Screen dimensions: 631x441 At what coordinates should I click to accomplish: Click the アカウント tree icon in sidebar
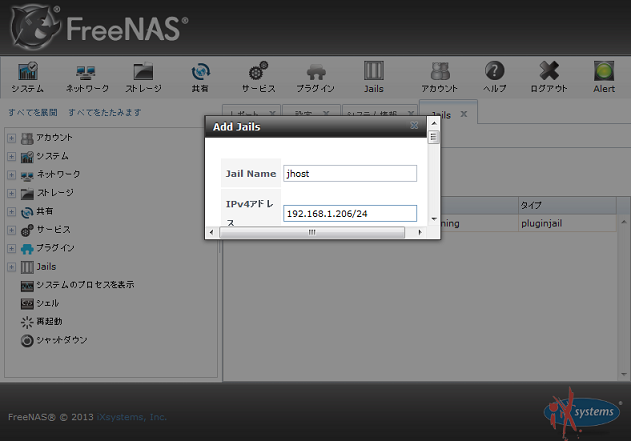tap(27, 138)
